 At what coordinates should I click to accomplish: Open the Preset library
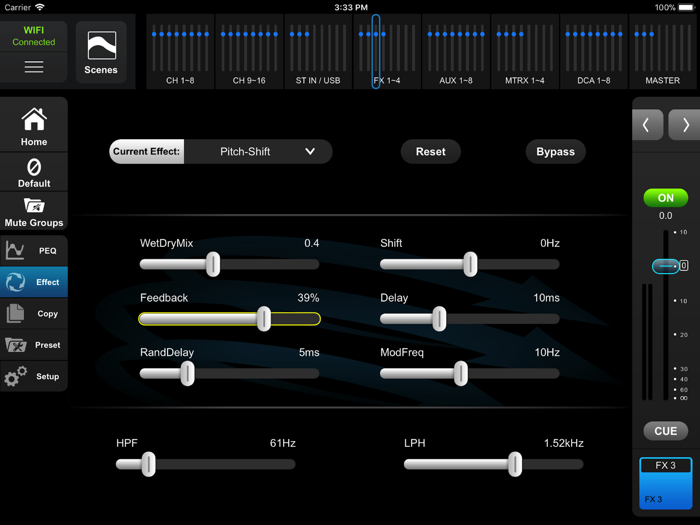pos(34,345)
